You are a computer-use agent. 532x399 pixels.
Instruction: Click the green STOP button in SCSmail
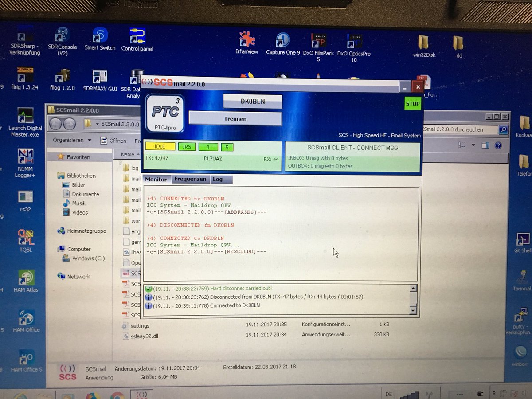412,104
